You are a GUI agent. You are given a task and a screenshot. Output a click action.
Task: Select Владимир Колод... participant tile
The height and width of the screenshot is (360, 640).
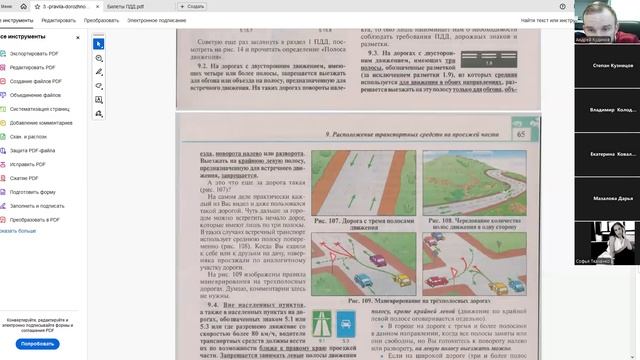(607, 110)
